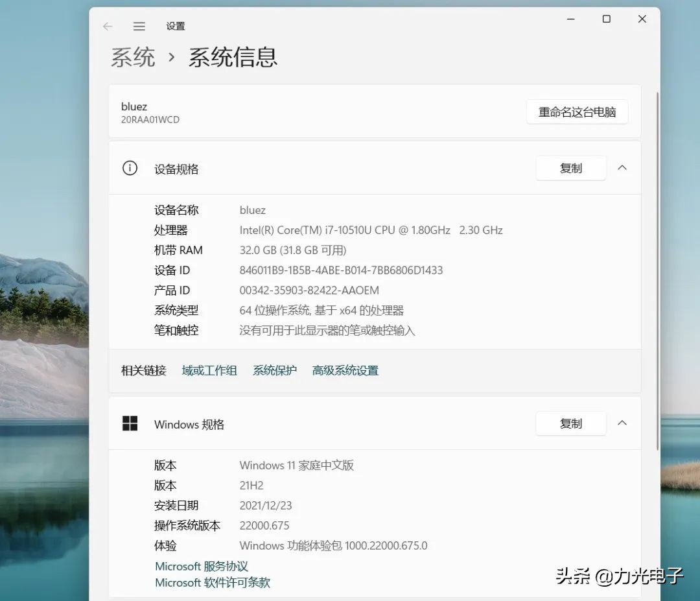The image size is (700, 601).
Task: Go back with the back arrow
Action: click(x=108, y=27)
